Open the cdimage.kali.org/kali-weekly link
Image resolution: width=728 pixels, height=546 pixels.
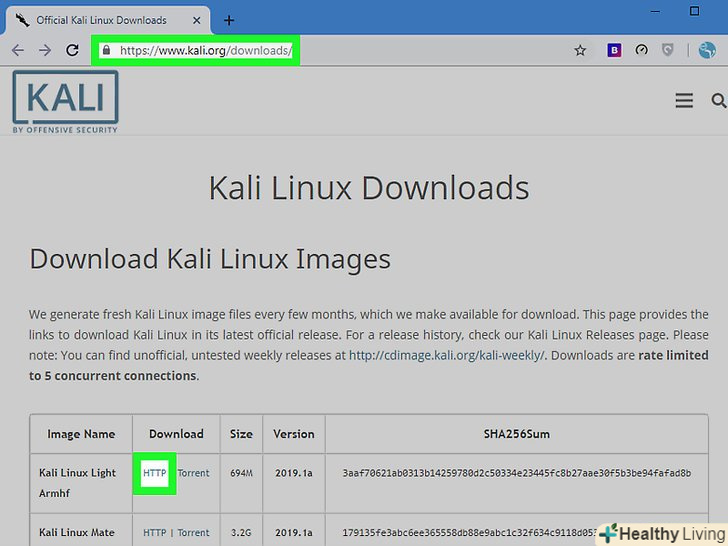446,355
